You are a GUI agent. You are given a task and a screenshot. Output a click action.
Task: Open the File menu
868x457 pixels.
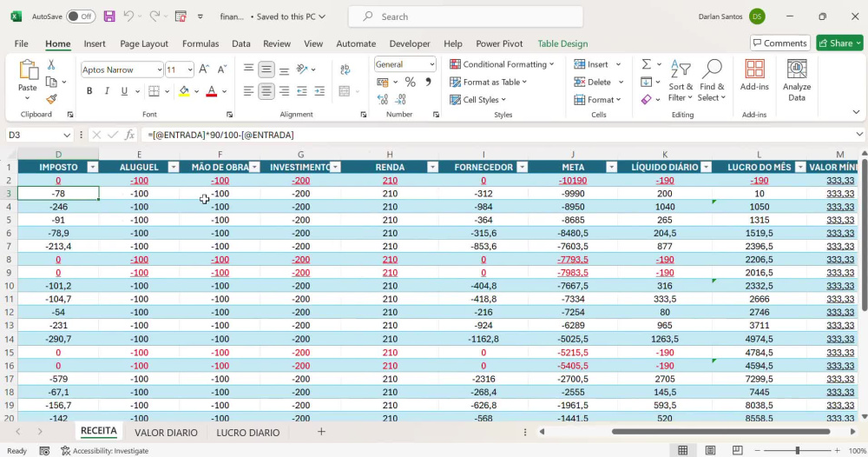[21, 43]
